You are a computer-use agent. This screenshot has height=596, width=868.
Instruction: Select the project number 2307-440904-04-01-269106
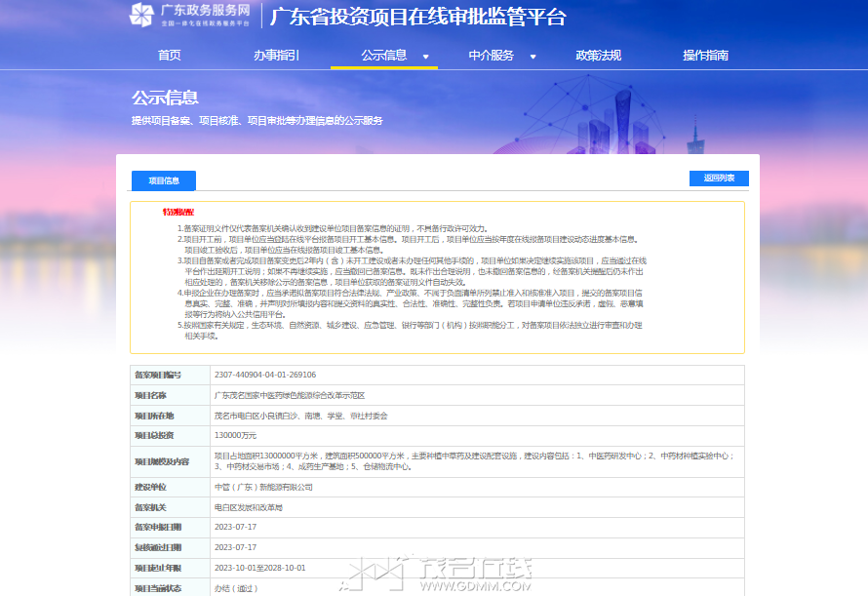point(265,375)
